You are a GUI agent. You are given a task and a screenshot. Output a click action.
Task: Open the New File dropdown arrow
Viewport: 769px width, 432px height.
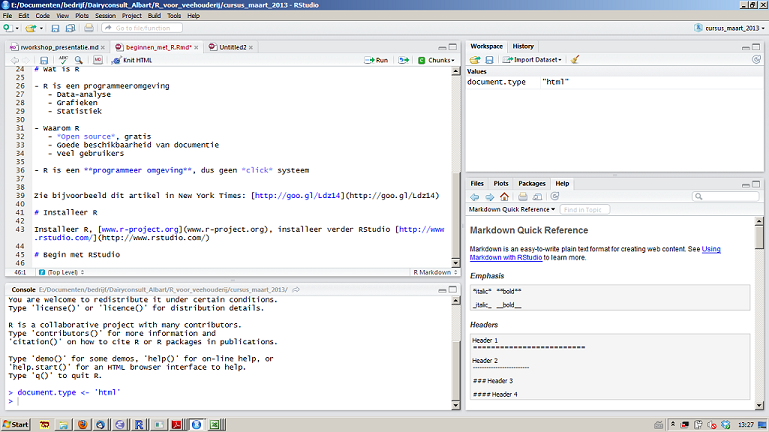coord(17,28)
